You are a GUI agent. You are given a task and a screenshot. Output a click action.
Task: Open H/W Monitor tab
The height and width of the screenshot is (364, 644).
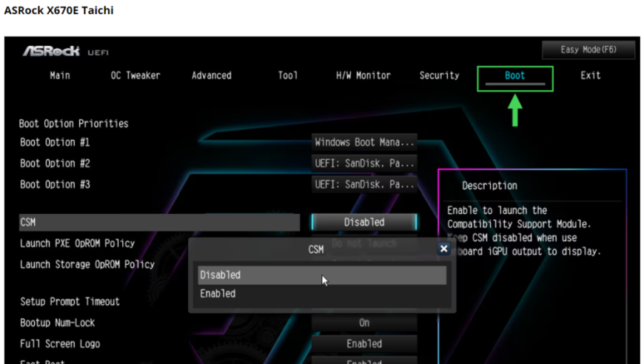[363, 75]
